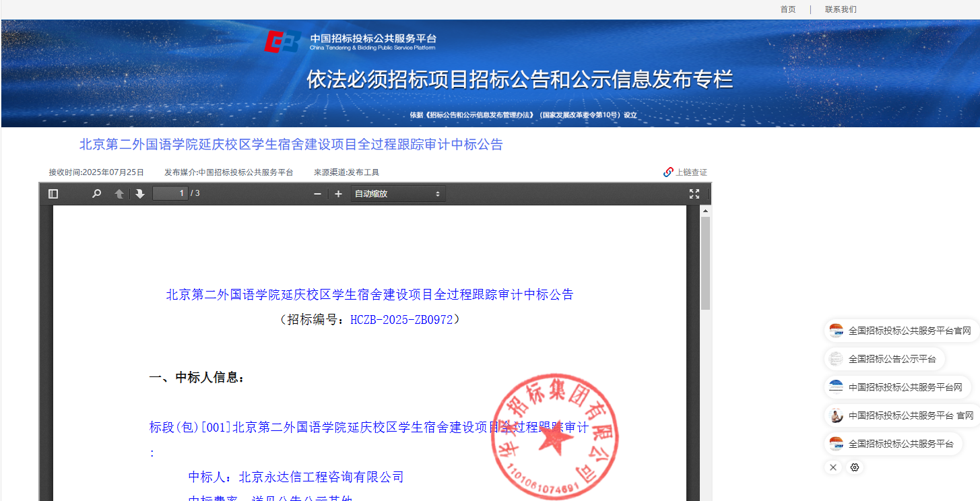This screenshot has height=501, width=980.
Task: Click the platform logo in banner
Action: point(350,42)
